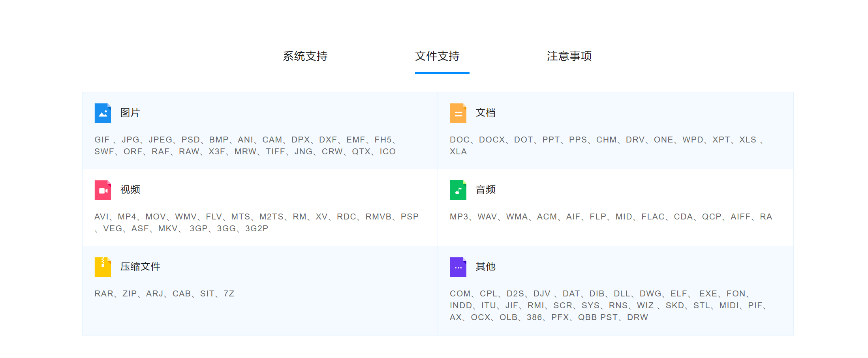This screenshot has width=868, height=358.
Task: Click the video formats list starting with AVI
Action: point(256,223)
